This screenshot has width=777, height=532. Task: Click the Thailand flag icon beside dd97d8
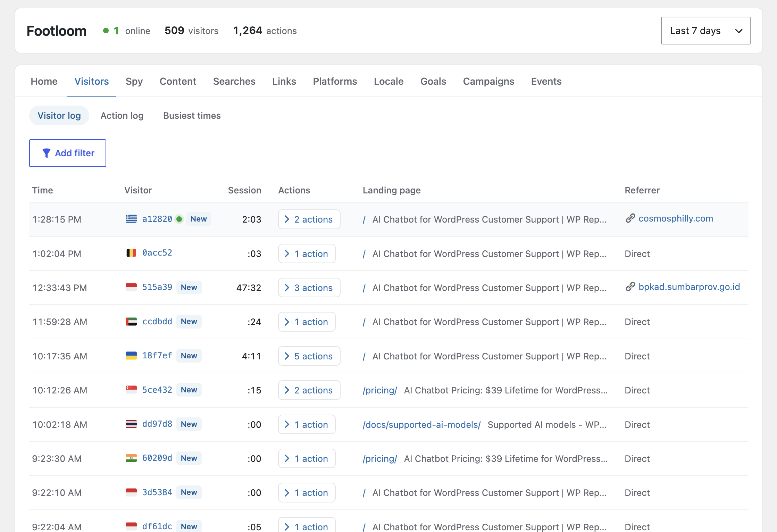pos(131,424)
